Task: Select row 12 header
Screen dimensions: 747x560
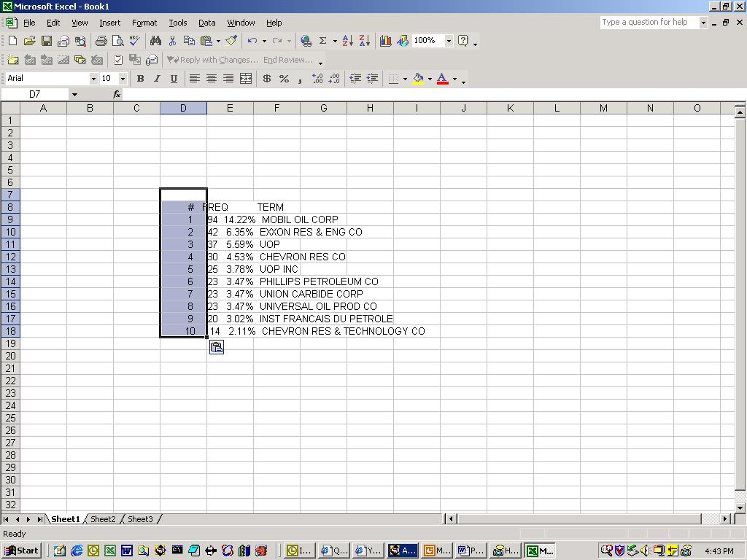Action: [x=10, y=257]
